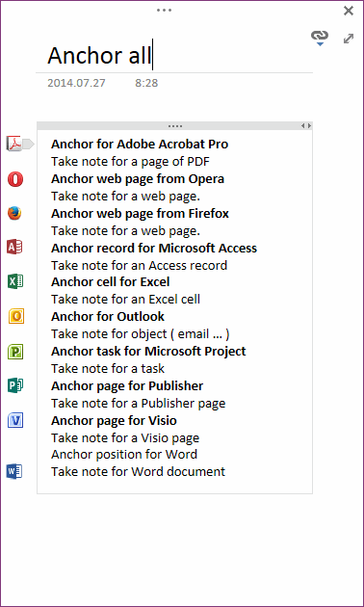Image resolution: width=364 pixels, height=607 pixels.
Task: Click 'Anchor record for Microsoft Access' heading
Action: (x=154, y=248)
